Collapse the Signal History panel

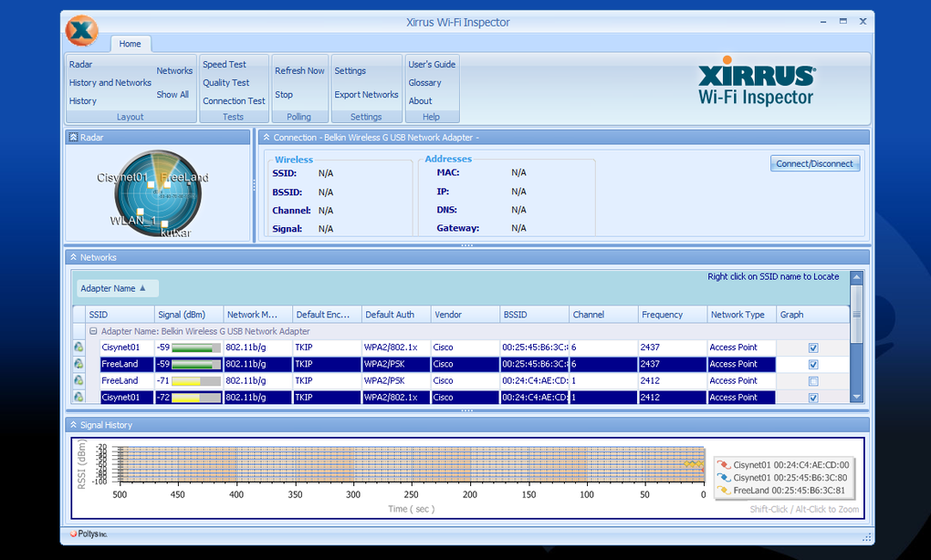pos(73,425)
